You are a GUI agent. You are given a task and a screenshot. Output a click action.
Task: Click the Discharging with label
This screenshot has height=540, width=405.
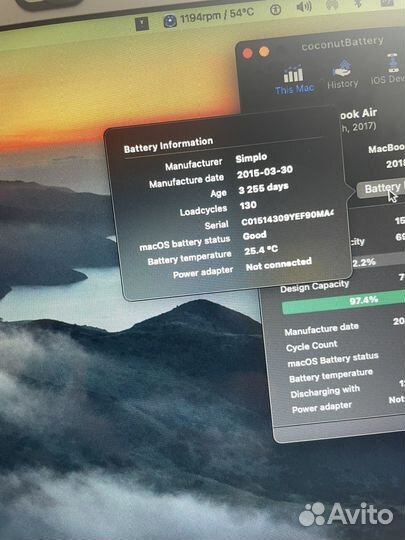click(x=325, y=392)
